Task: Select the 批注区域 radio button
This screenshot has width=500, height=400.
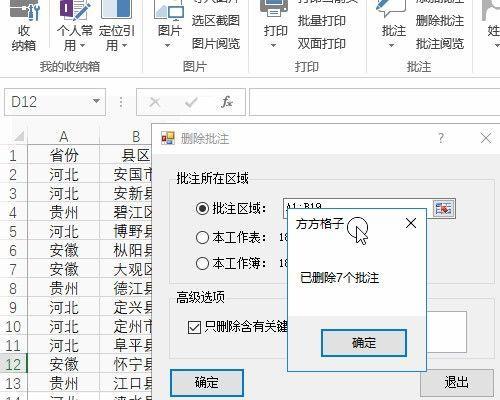Action: point(202,209)
